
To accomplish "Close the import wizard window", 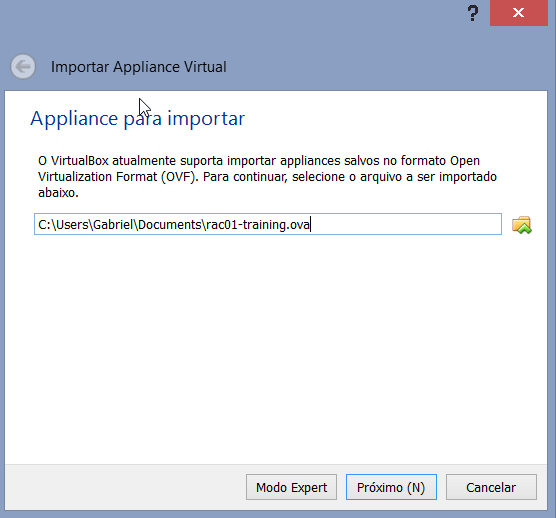I will (518, 13).
